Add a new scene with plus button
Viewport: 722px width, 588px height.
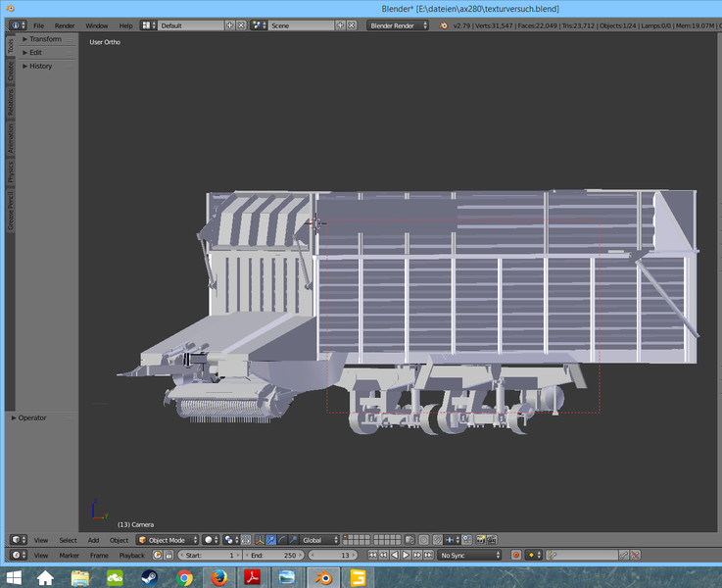click(x=342, y=24)
